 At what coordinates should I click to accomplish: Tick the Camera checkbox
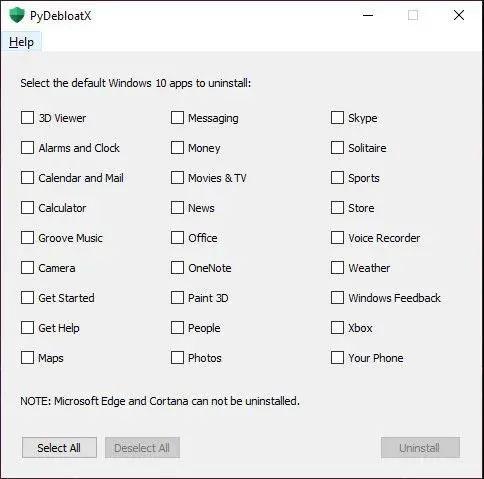(x=27, y=268)
